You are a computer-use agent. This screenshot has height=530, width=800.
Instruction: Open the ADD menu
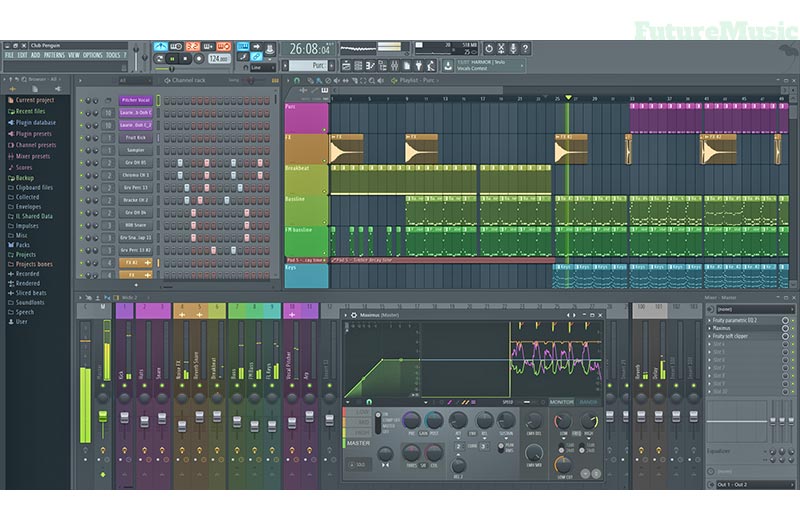coord(35,55)
